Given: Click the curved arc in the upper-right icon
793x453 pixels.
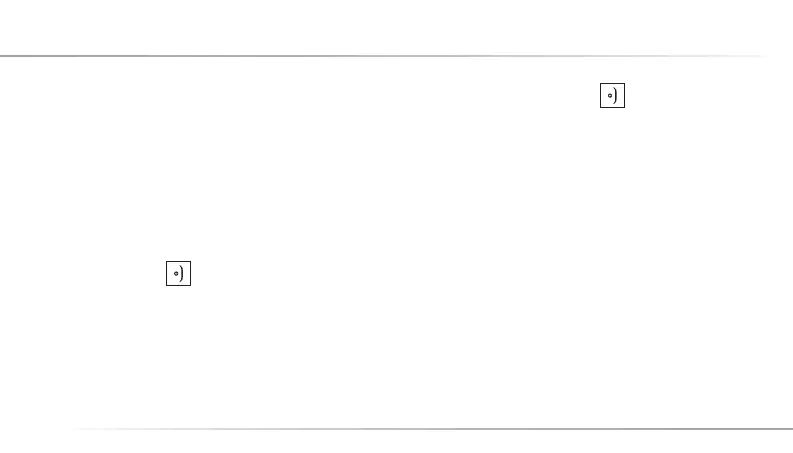Looking at the screenshot, I should pos(616,96).
